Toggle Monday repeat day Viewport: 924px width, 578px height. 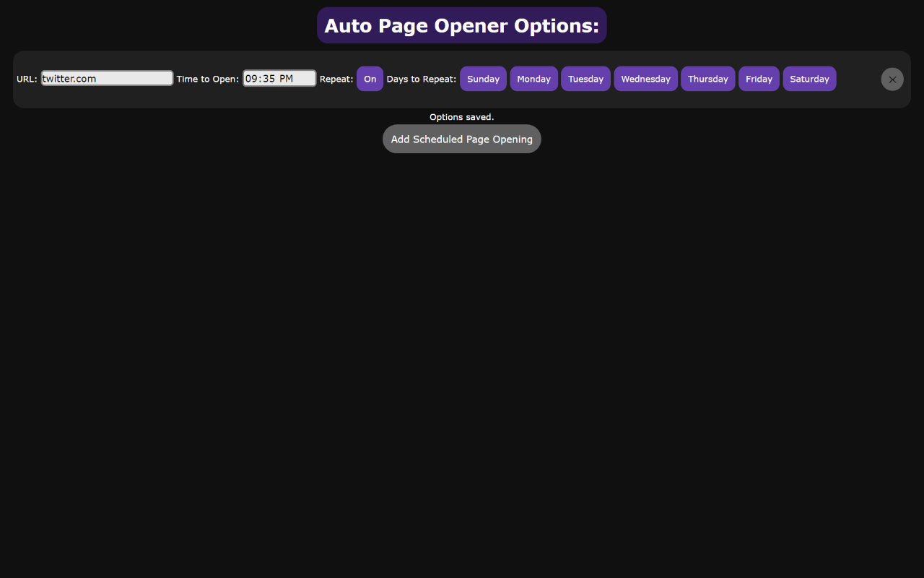tap(533, 79)
